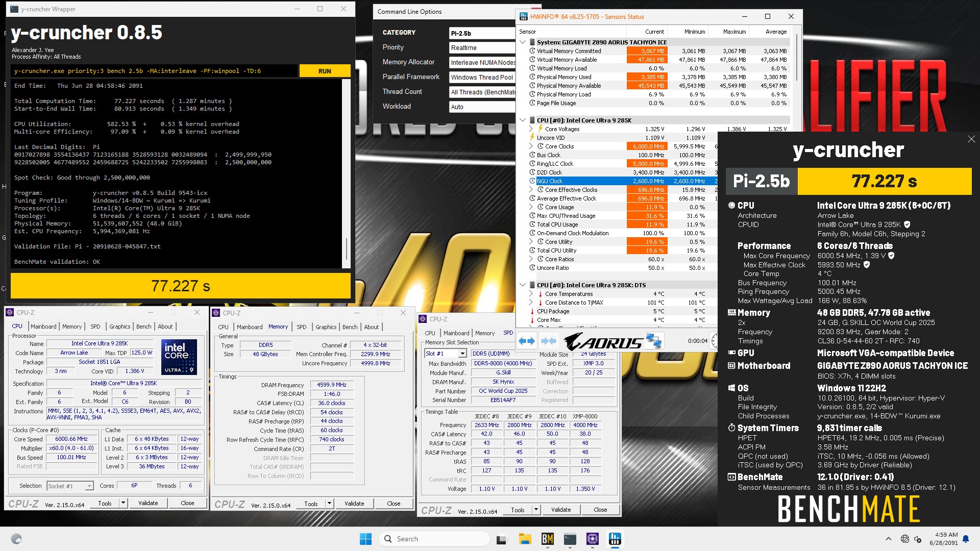Click the Windows OS icon in BenchMate panel

click(x=731, y=388)
